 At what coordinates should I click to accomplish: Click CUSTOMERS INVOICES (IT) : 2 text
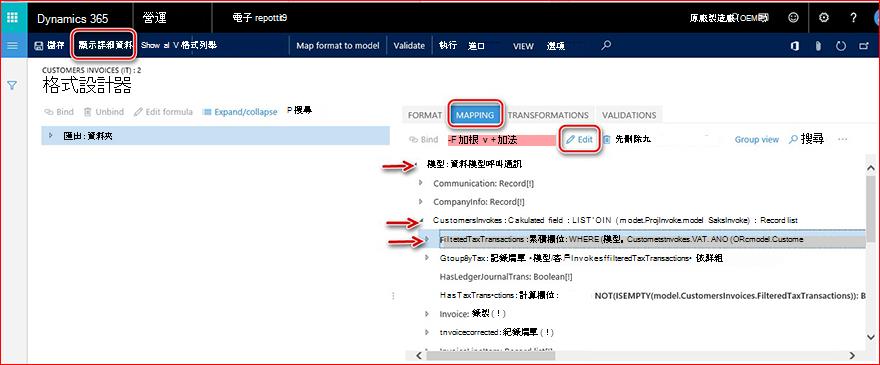pyautogui.click(x=91, y=71)
